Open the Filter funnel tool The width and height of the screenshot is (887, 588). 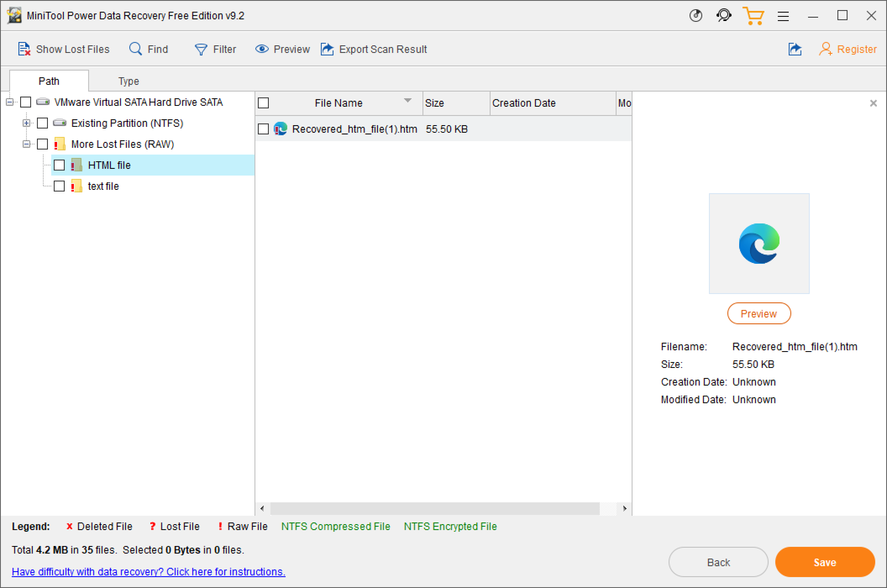[x=201, y=50]
